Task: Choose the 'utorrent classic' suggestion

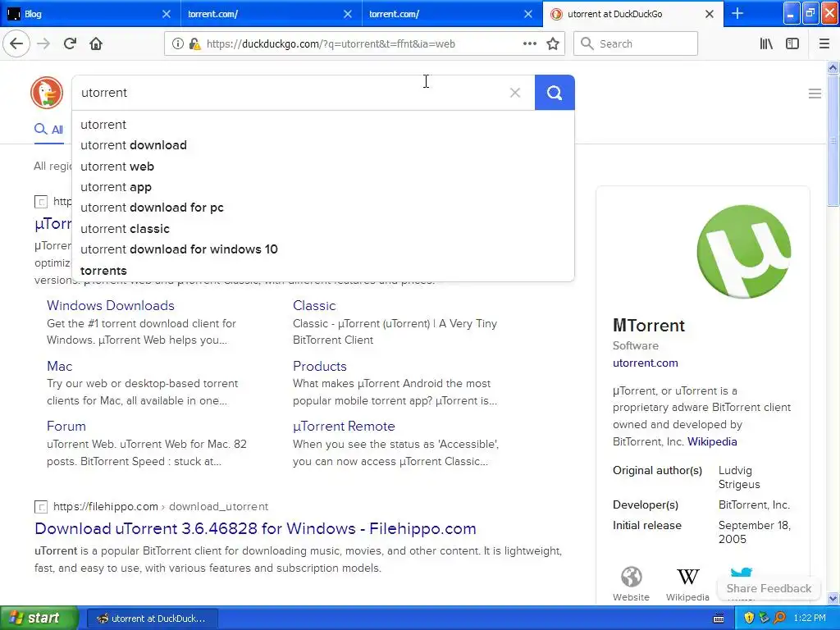Action: click(322, 229)
